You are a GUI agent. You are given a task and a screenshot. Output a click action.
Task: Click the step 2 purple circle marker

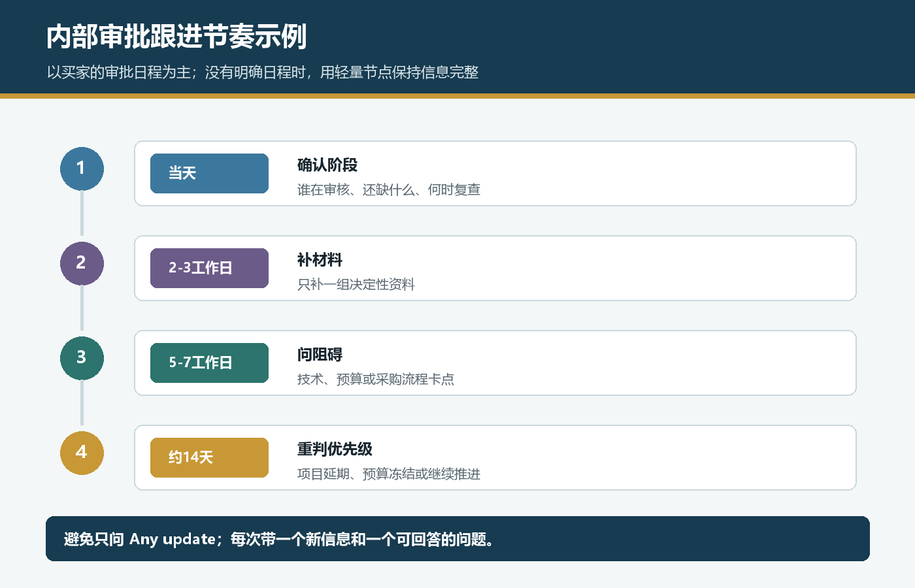(x=82, y=263)
